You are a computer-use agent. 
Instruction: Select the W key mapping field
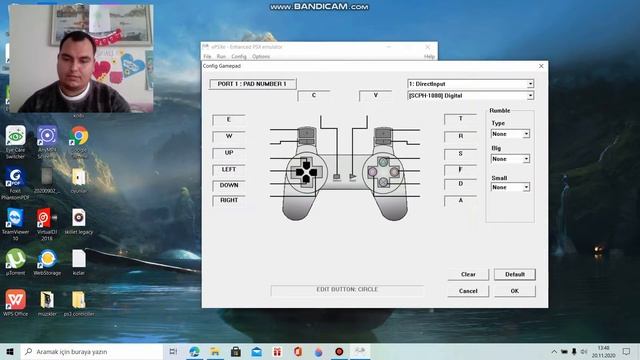click(x=229, y=136)
